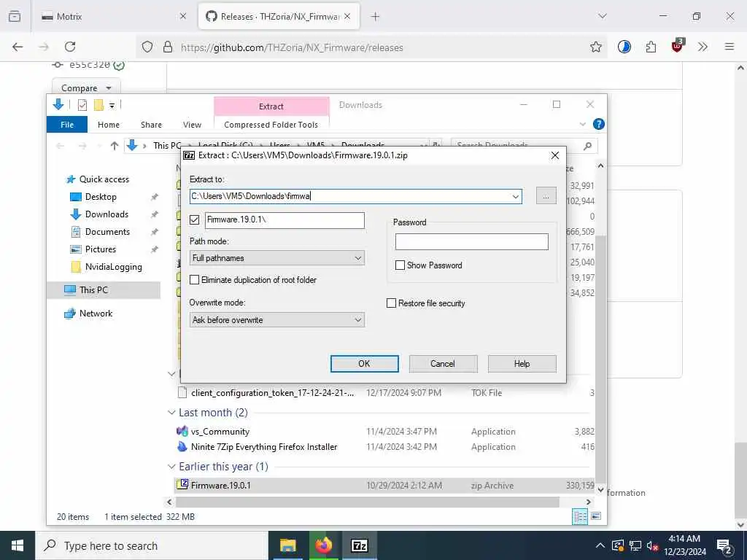The height and width of the screenshot is (560, 747).
Task: Cancel the 7-Zip extraction dialog
Action: [443, 363]
